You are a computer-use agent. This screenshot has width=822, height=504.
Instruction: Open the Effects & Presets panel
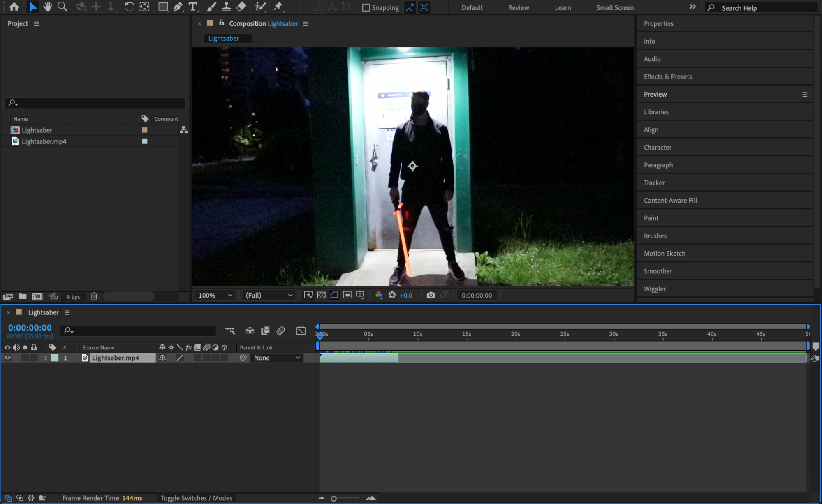667,76
